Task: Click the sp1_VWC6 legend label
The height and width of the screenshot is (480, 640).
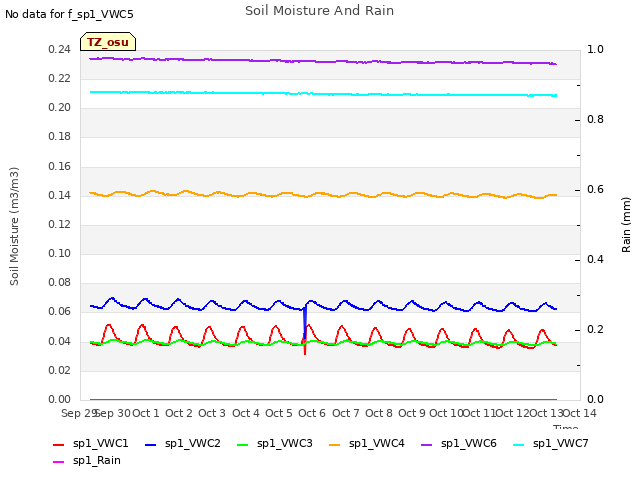Action: pos(469,444)
